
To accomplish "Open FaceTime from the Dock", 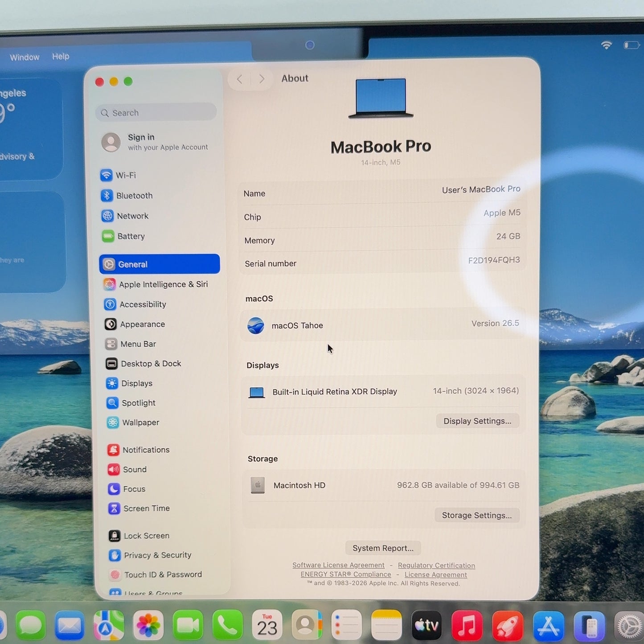I will (x=188, y=625).
